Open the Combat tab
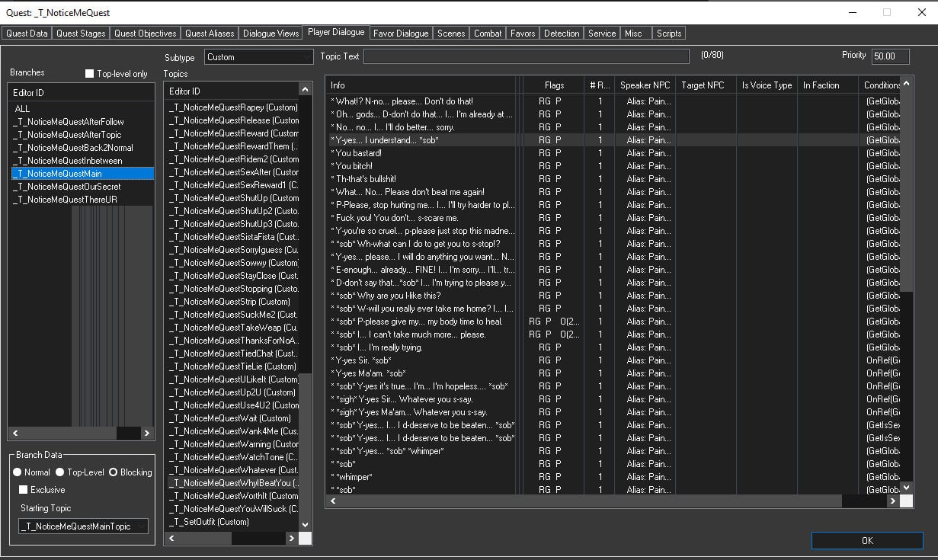 click(x=488, y=33)
